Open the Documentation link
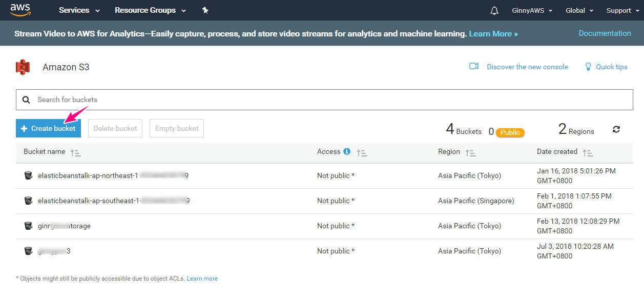644x296 pixels. tap(605, 33)
